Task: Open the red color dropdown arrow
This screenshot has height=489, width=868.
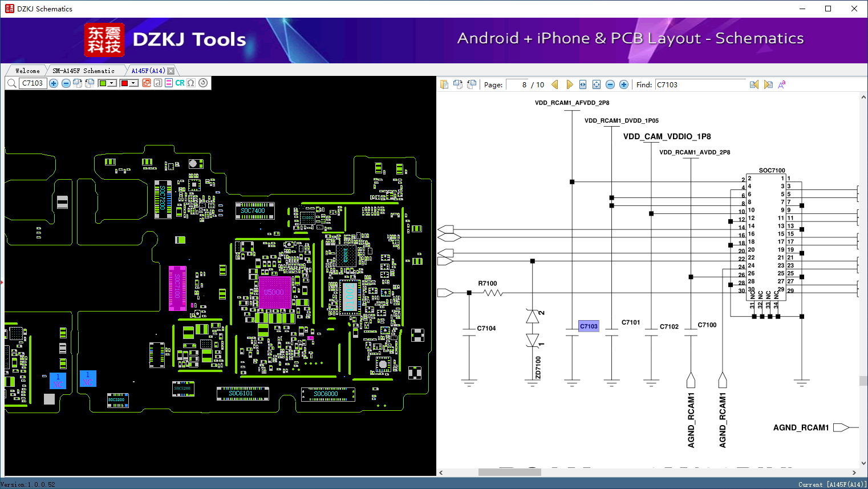Action: (134, 83)
